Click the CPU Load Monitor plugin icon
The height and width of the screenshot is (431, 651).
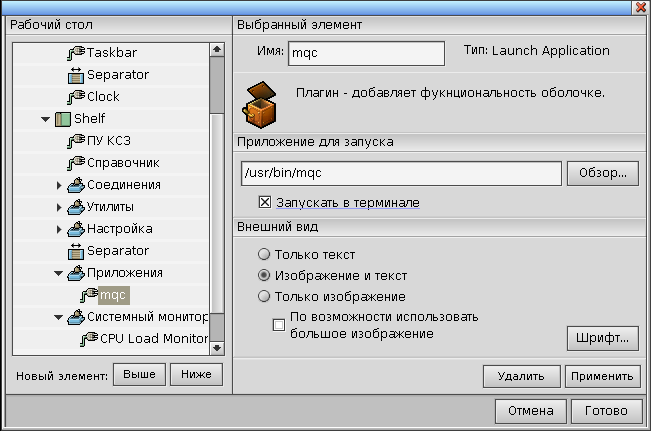tap(89, 339)
